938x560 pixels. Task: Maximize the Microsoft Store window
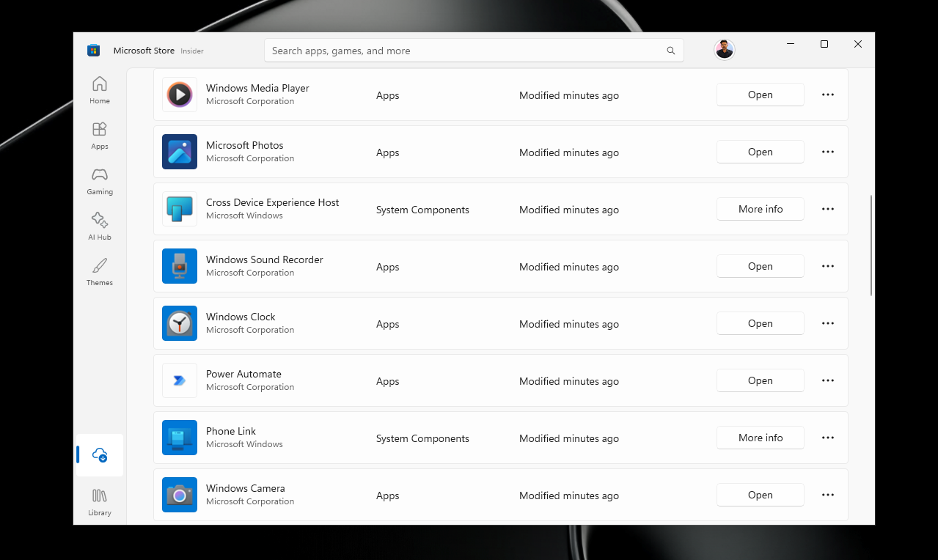[824, 44]
